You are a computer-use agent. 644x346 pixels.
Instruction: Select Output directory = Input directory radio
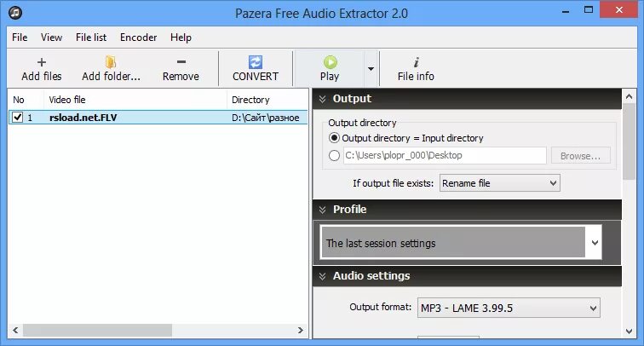pos(334,138)
